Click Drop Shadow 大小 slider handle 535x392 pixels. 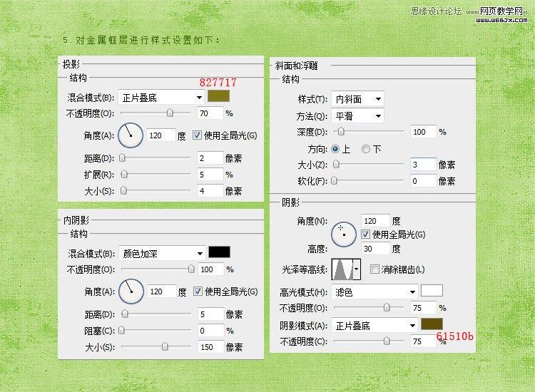click(x=124, y=190)
